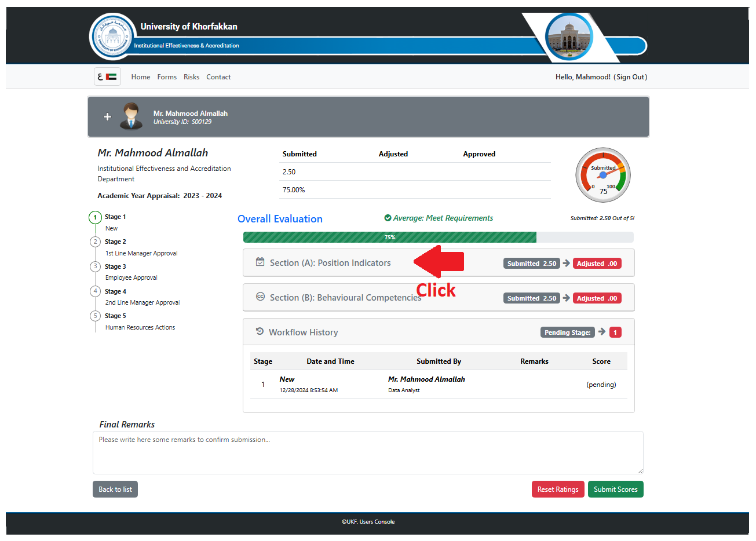This screenshot has height=541, width=756.
Task: Open the Forms menu item
Action: click(167, 77)
